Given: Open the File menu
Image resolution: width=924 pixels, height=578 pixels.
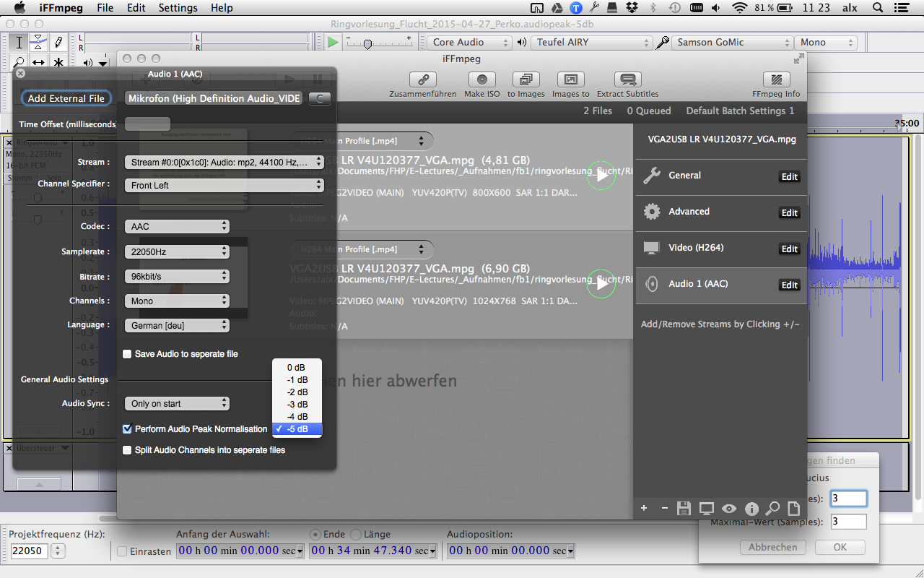Looking at the screenshot, I should point(105,8).
